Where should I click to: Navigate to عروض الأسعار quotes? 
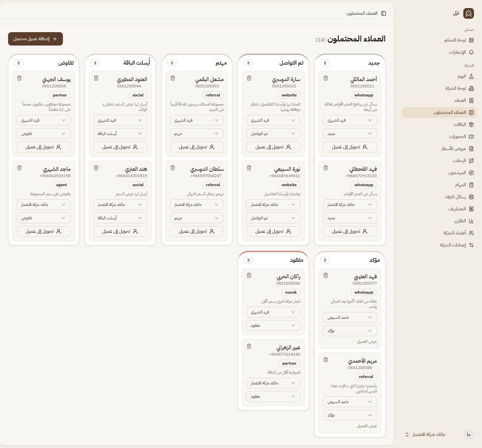[x=439, y=149]
